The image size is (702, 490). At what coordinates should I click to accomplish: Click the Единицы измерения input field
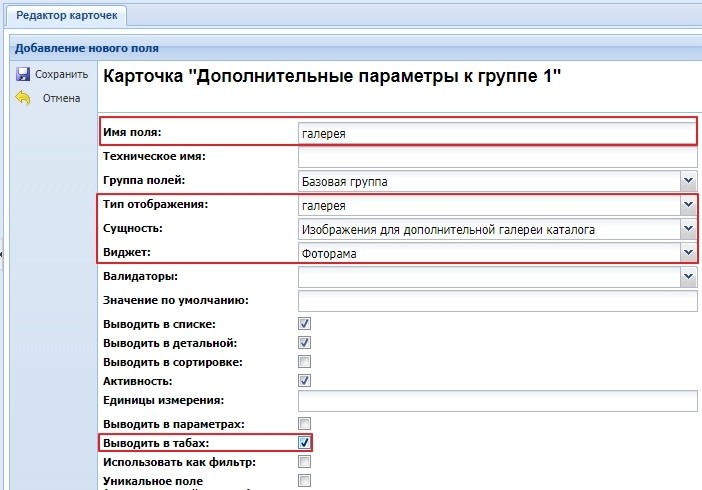[x=496, y=401]
